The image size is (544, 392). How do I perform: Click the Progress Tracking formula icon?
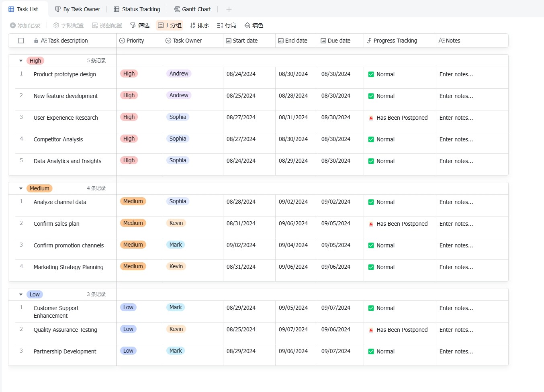(369, 41)
